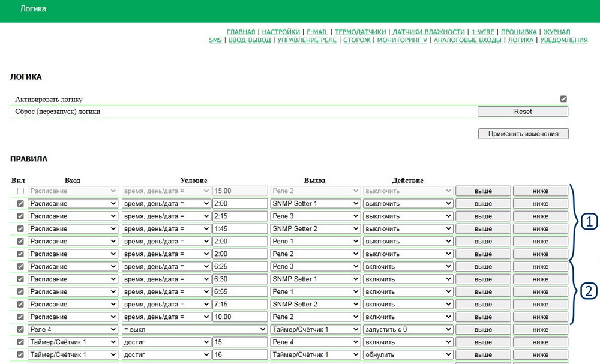This screenshot has height=364, width=600.
Task: Enable the disabled 15:00 schedule rule checkbox
Action: pyautogui.click(x=20, y=191)
